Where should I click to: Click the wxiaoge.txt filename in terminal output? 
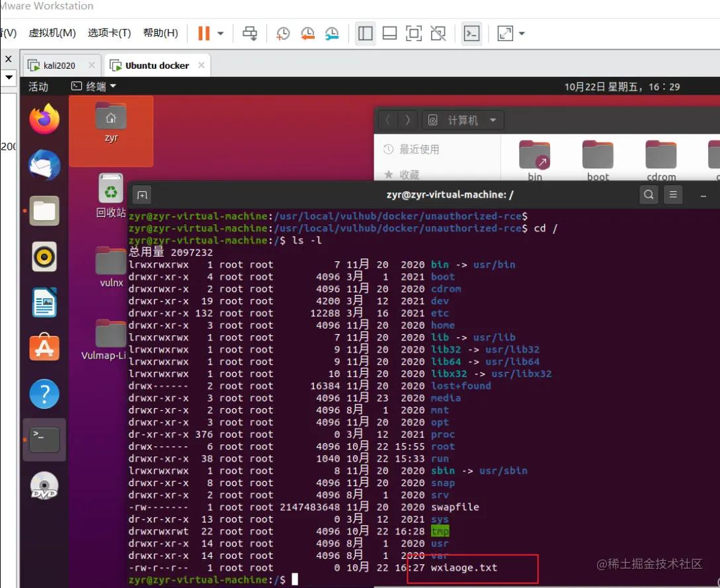463,567
